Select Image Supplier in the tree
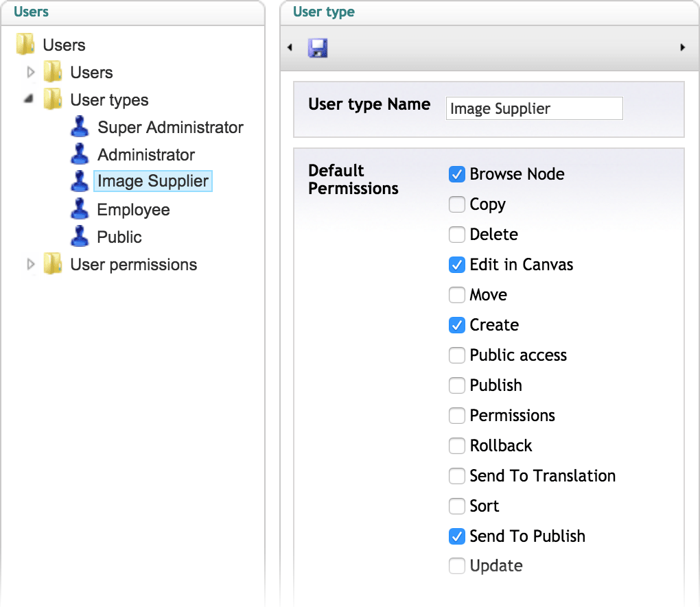 [153, 182]
